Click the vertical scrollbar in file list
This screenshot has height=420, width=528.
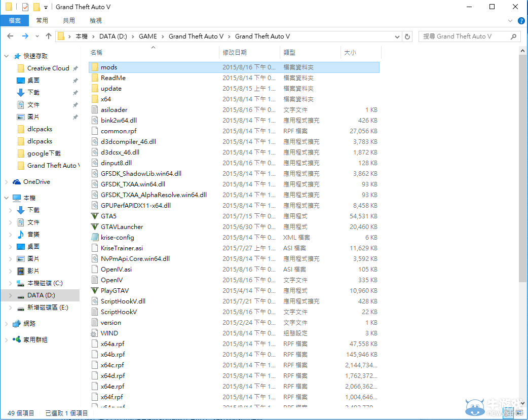click(523, 167)
